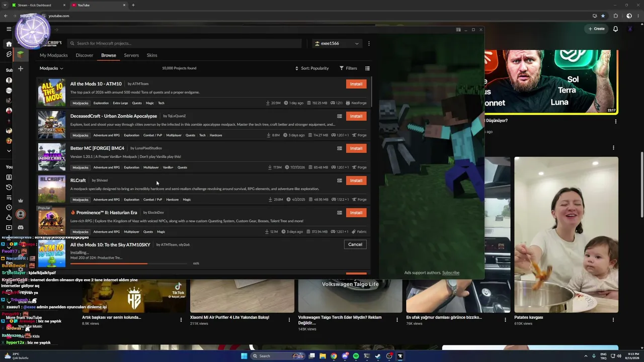Open the Discord link in CurseForge sidebar
644x362 pixels.
pos(21,227)
